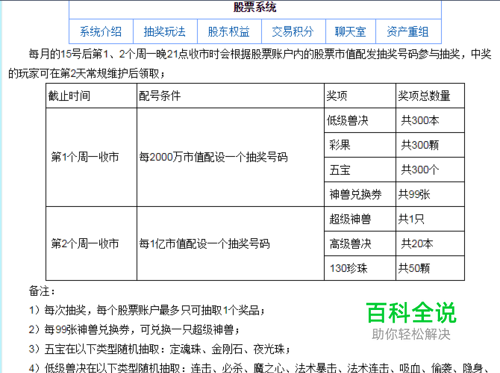Select the 五宝 prize cell
Screen dimensions: 500x373
pos(360,170)
